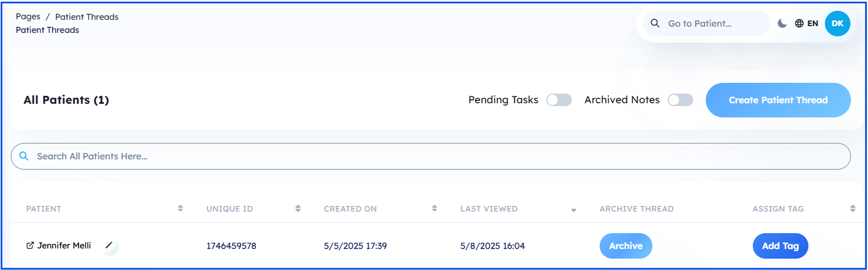
Task: Click search icon in All Patients bar
Action: (x=24, y=156)
